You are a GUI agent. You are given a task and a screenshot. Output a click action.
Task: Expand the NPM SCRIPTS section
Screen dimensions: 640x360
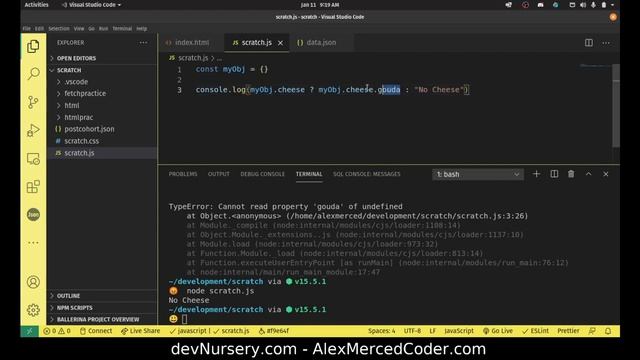pyautogui.click(x=102, y=308)
